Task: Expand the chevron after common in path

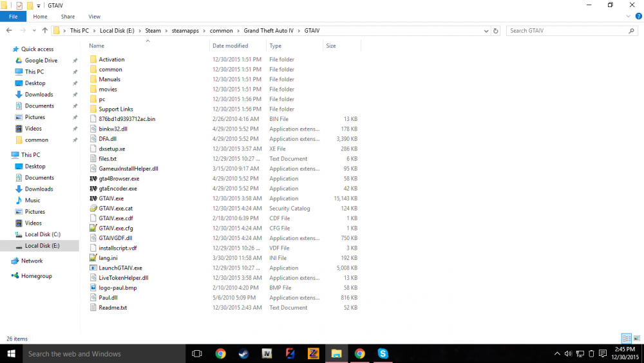Action: [238, 31]
